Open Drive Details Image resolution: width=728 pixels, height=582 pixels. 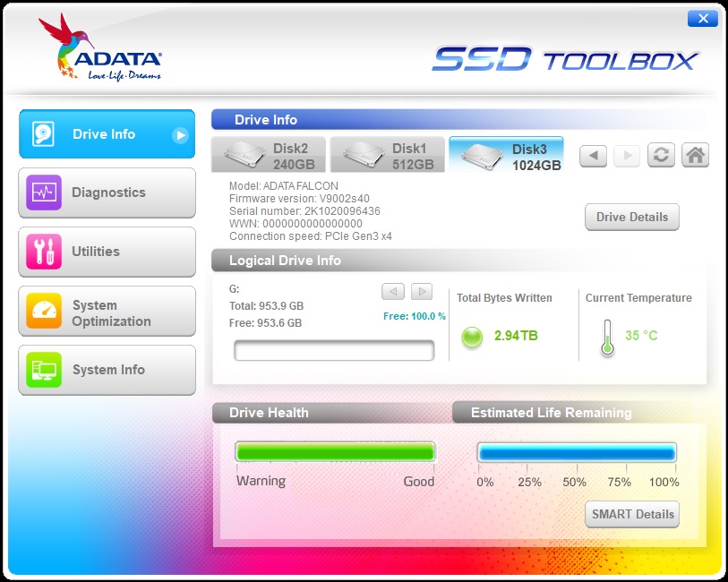click(632, 217)
